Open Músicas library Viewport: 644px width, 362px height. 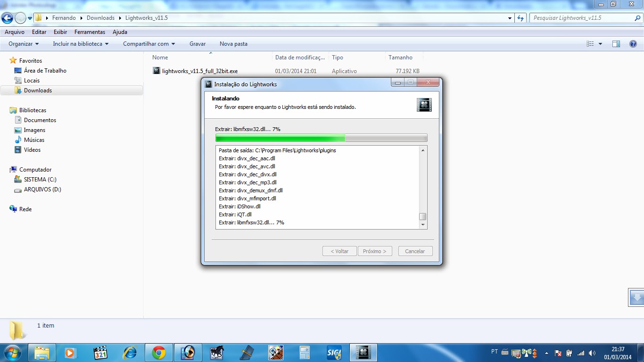[x=34, y=140]
